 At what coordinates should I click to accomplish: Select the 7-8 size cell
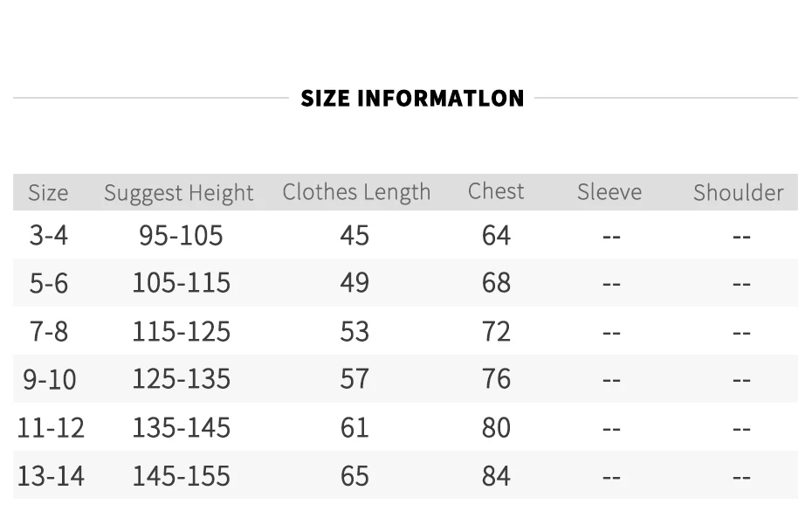pyautogui.click(x=48, y=331)
